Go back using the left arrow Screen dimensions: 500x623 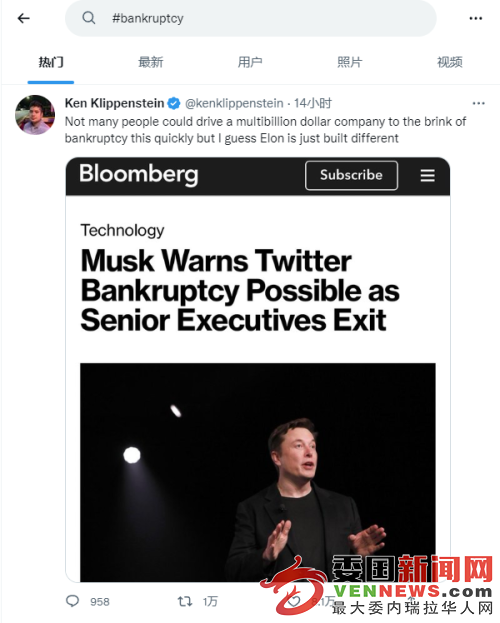(23, 18)
